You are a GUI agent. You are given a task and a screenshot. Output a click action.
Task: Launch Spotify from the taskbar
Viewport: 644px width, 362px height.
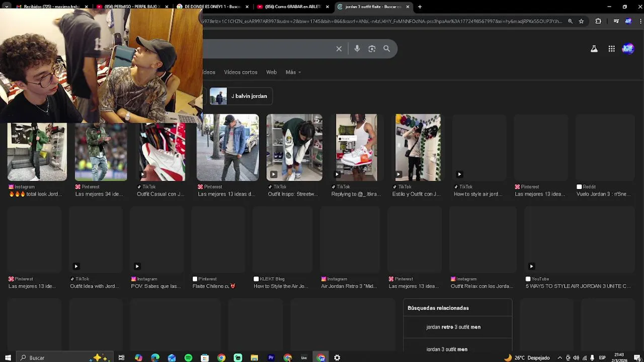coord(188,357)
